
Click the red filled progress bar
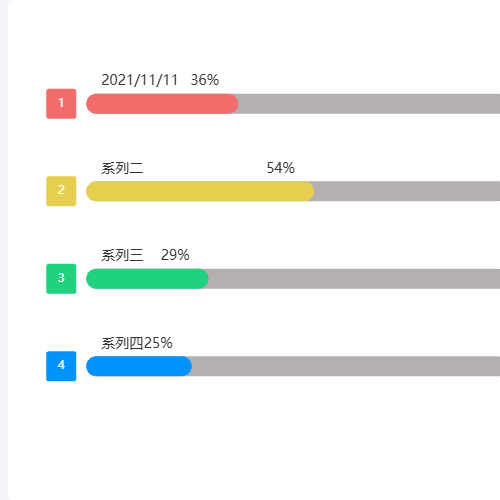(x=162, y=104)
